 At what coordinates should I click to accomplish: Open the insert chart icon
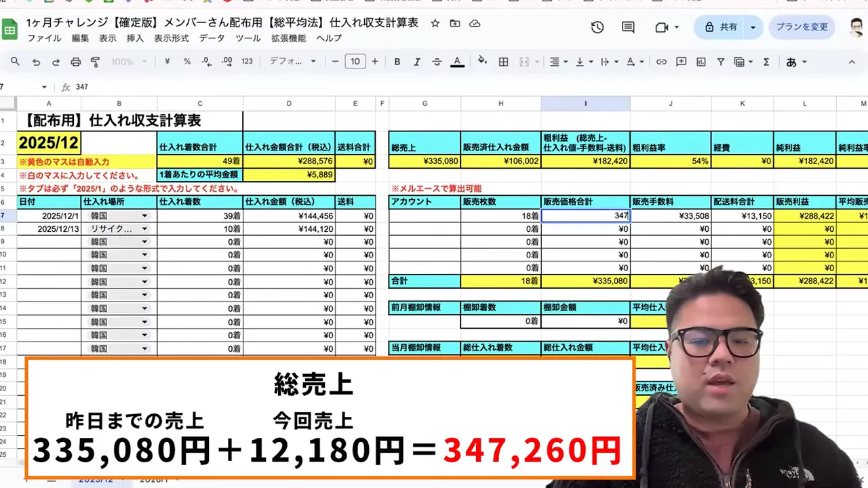701,62
